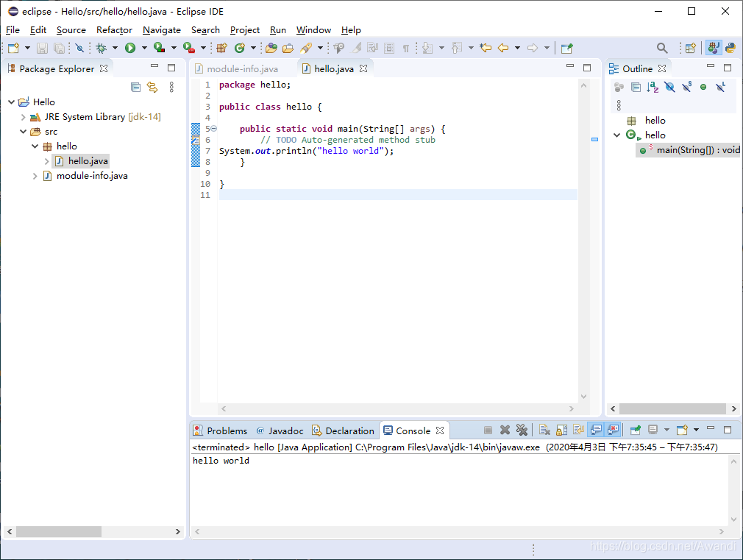The height and width of the screenshot is (560, 743).
Task: Toggle Word Wrap in Console
Action: click(578, 430)
